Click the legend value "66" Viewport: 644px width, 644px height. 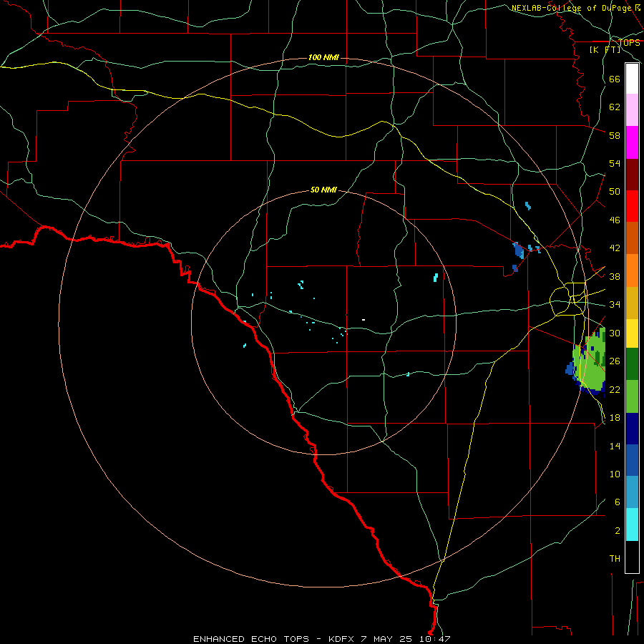[615, 79]
